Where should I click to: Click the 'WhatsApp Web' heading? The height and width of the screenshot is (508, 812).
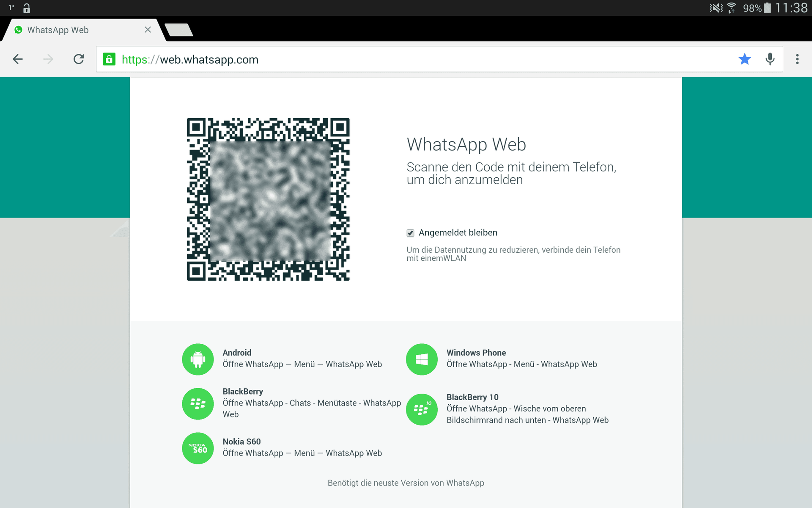tap(466, 145)
